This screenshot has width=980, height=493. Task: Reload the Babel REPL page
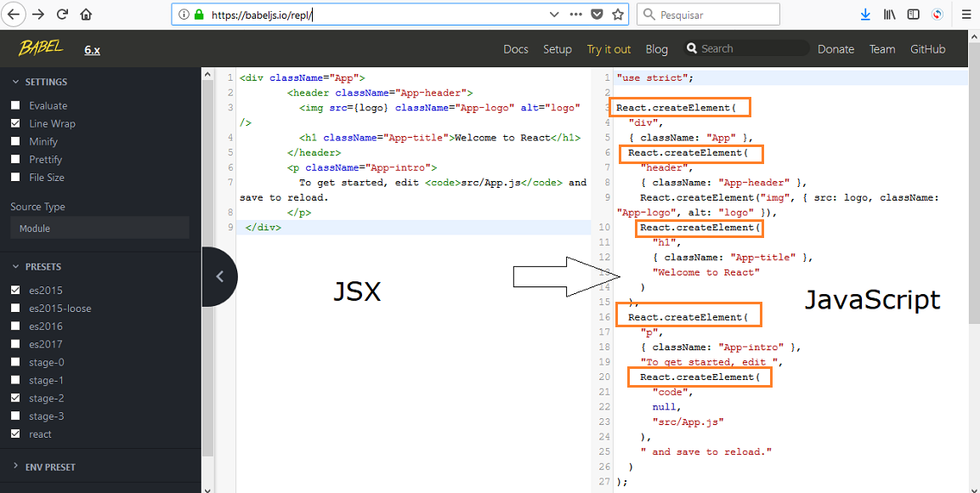(62, 14)
